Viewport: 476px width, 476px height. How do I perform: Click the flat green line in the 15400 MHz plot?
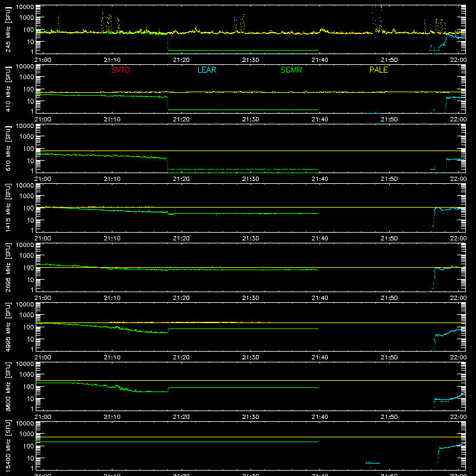pos(177,441)
